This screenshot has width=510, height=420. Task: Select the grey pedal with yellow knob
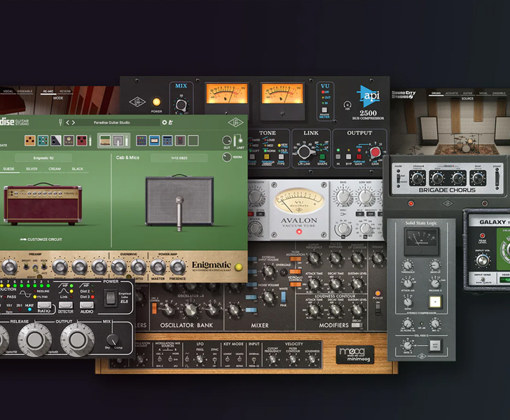[x=69, y=141]
